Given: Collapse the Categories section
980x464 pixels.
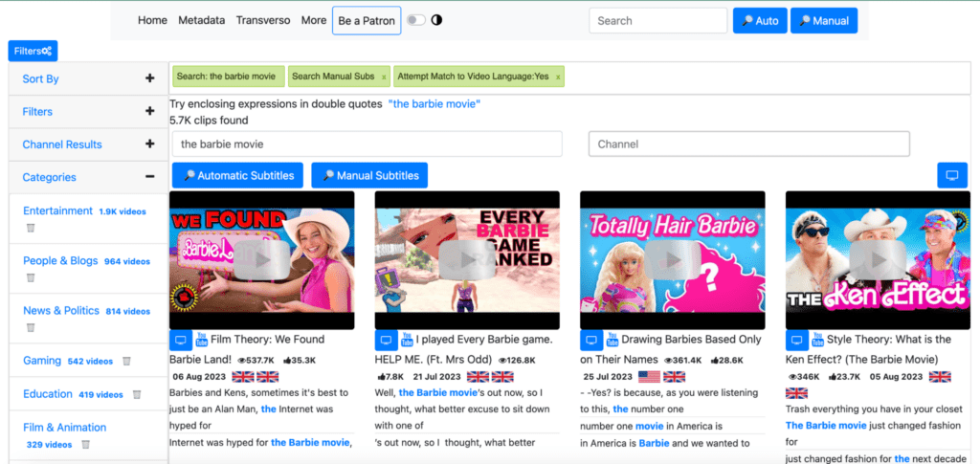Looking at the screenshot, I should tap(88, 177).
